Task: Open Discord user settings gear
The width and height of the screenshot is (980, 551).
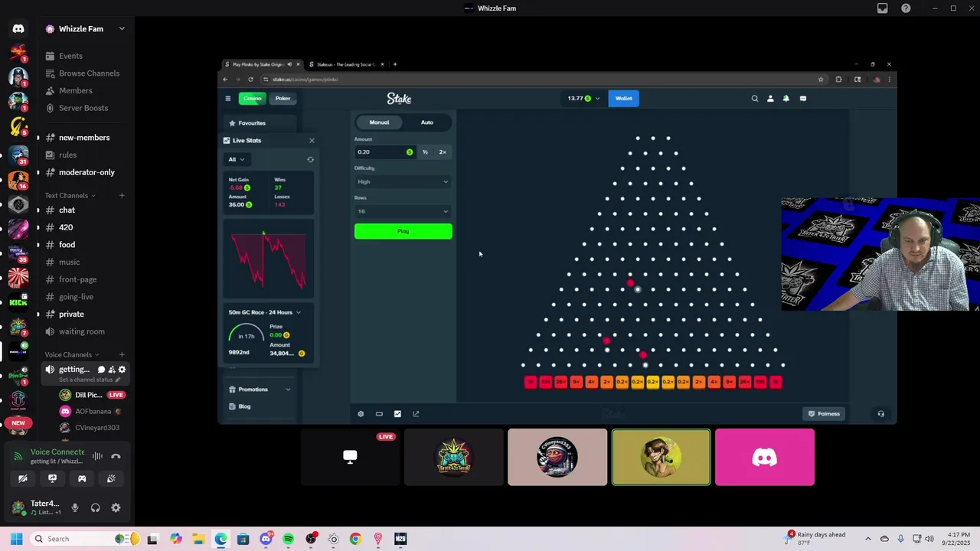Action: pos(116,507)
